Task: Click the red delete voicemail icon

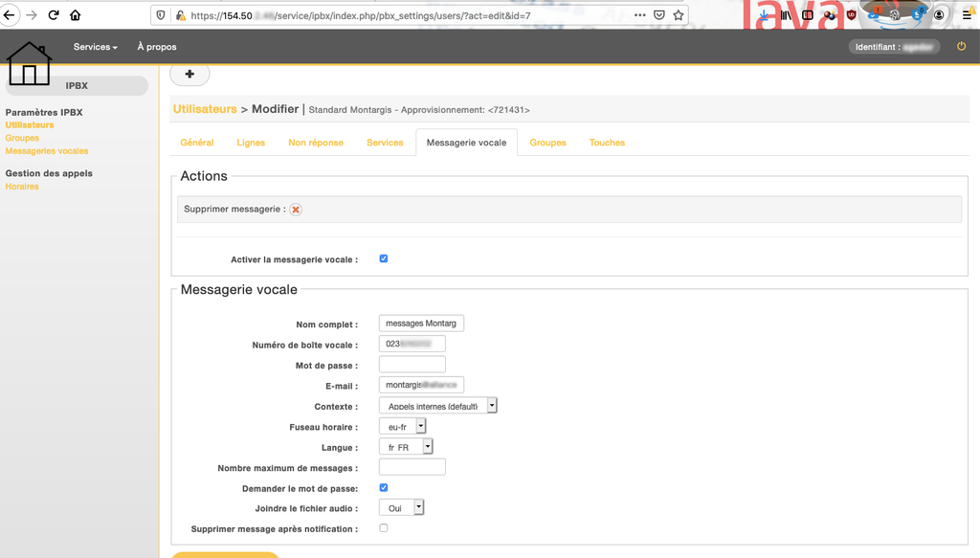Action: (296, 210)
